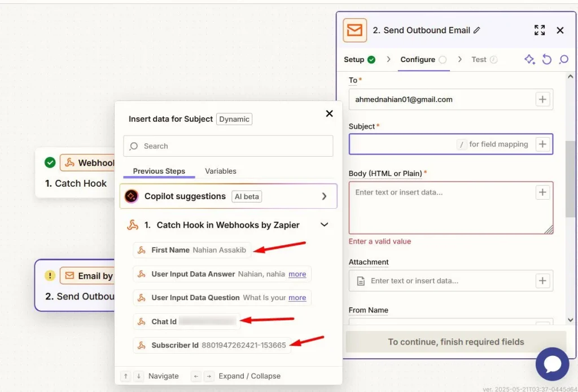Select the Variables tab
This screenshot has height=392, width=578.
point(221,171)
